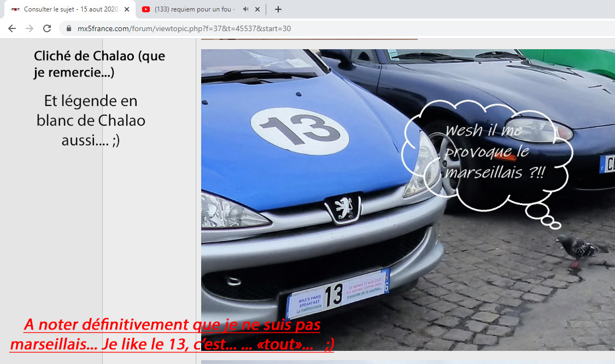
Task: Click the padlock site security icon
Action: pyautogui.click(x=69, y=28)
